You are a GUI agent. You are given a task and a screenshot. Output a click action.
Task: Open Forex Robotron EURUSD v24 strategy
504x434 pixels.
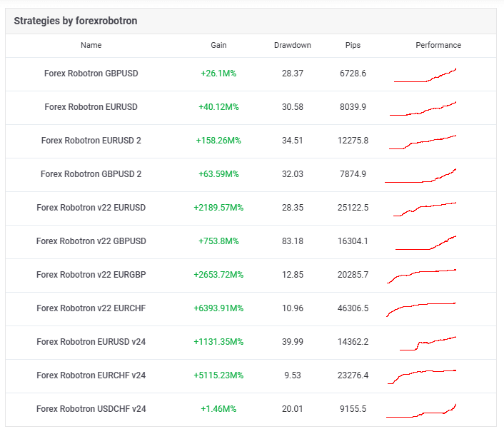pyautogui.click(x=91, y=342)
